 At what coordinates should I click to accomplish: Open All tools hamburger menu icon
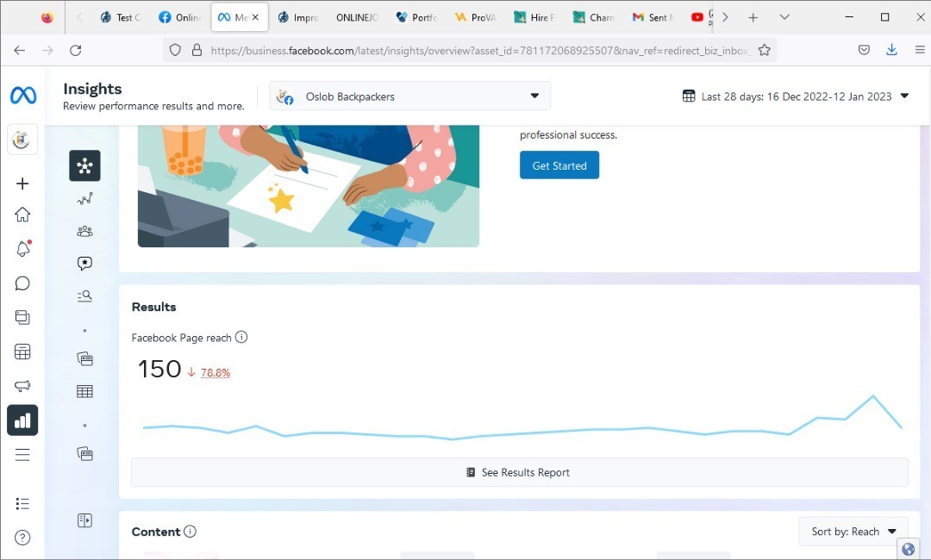[22, 454]
